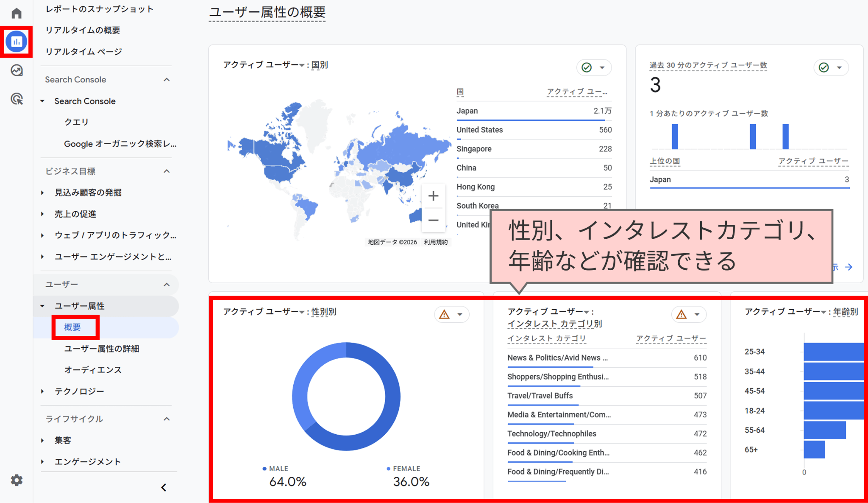868x503 pixels.
Task: Click 年齢別 dimension link
Action: point(846,312)
